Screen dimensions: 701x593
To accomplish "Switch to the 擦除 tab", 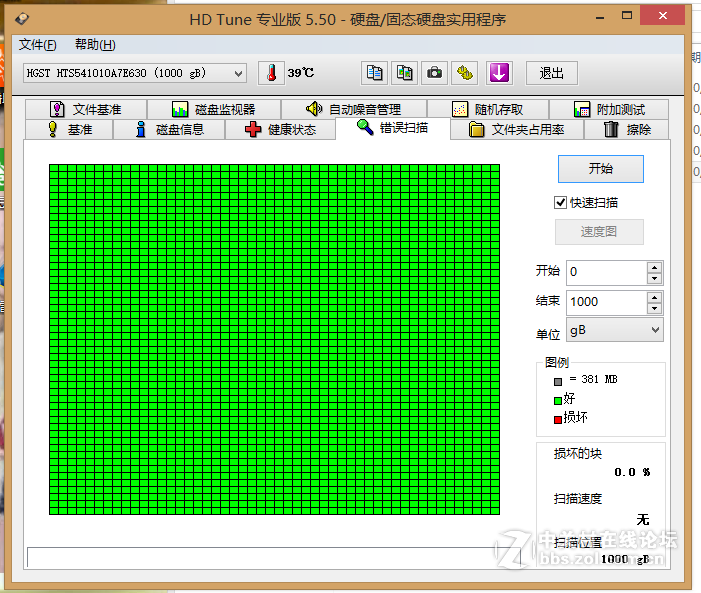I will 627,130.
